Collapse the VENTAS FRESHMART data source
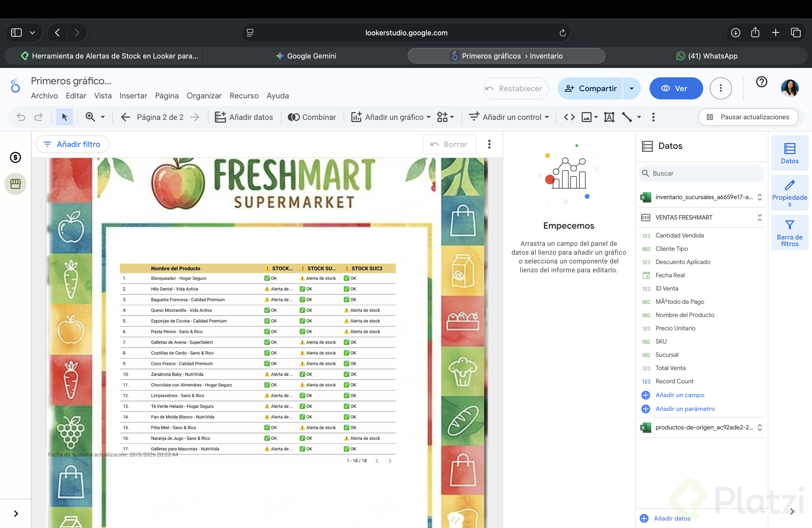The image size is (812, 528). click(760, 217)
